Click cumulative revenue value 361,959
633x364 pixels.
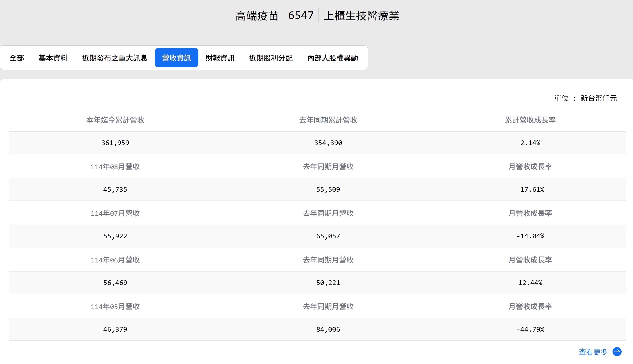[x=115, y=143]
